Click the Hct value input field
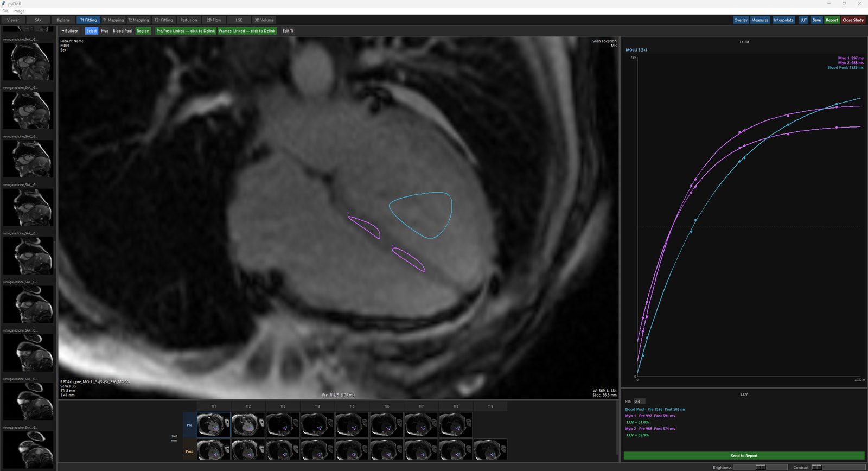This screenshot has height=471, width=868. 640,402
